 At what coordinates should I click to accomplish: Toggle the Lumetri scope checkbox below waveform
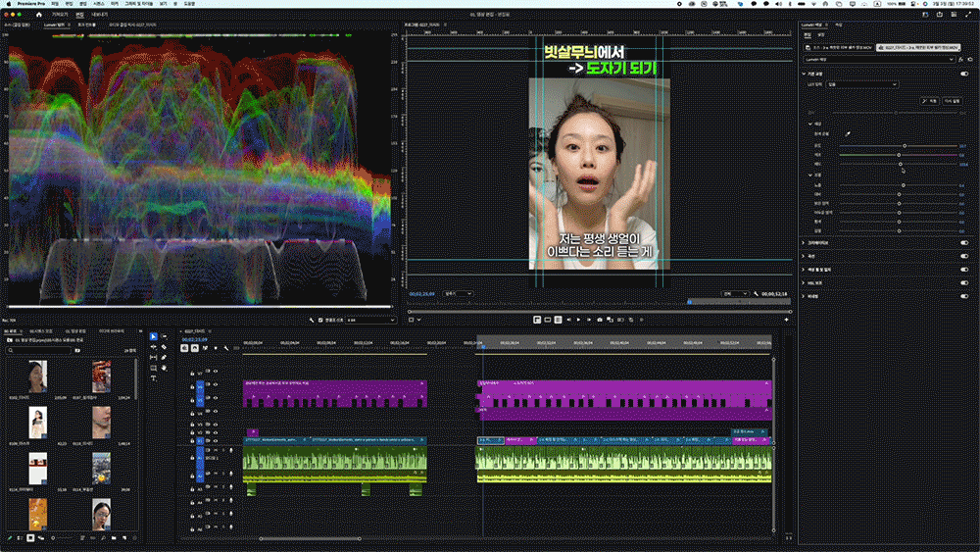pos(322,320)
